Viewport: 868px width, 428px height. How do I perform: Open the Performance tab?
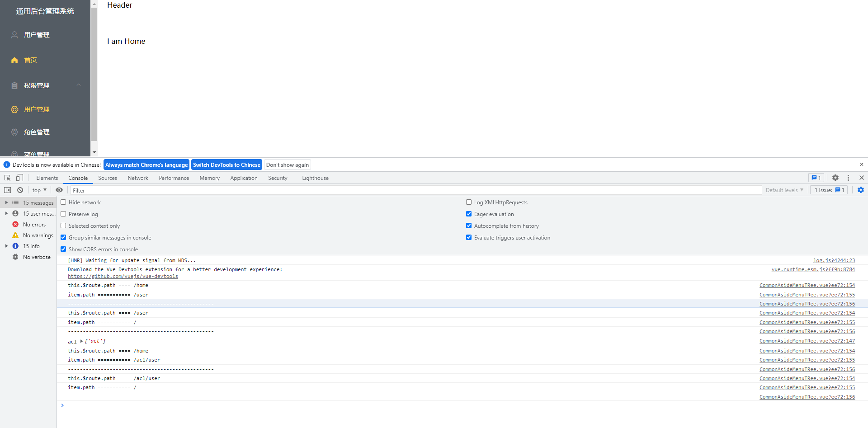tap(174, 178)
